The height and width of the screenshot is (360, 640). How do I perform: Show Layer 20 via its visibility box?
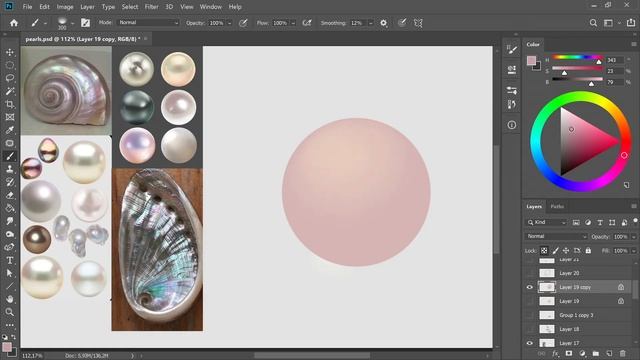[529, 273]
